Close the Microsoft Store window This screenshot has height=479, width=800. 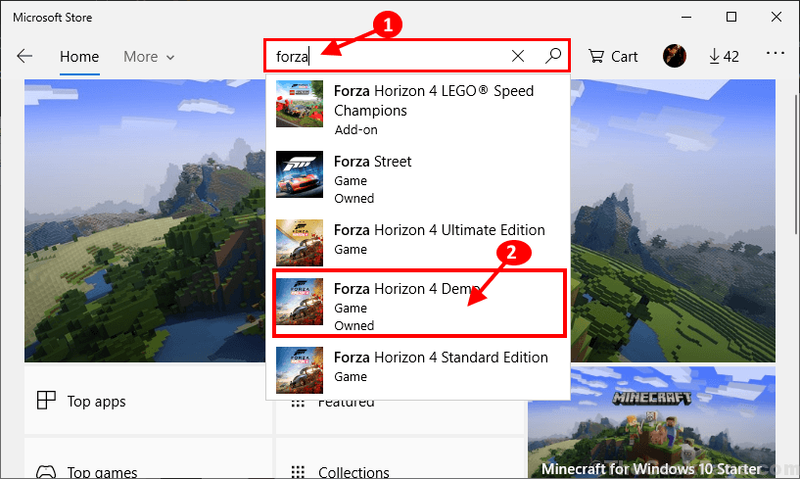tap(776, 17)
